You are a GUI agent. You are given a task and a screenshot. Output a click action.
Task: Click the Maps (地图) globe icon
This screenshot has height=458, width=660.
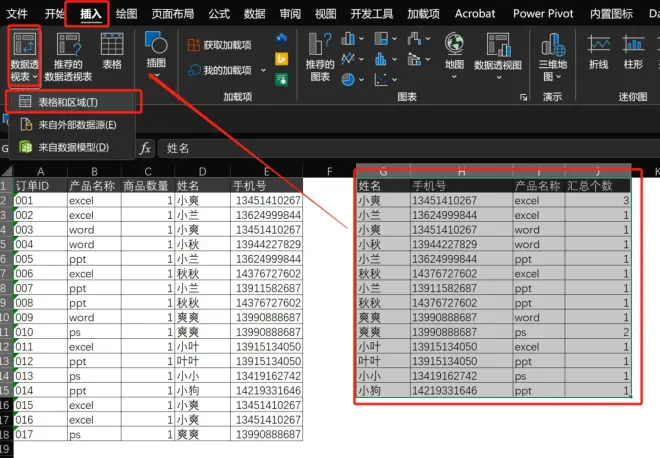(x=454, y=44)
